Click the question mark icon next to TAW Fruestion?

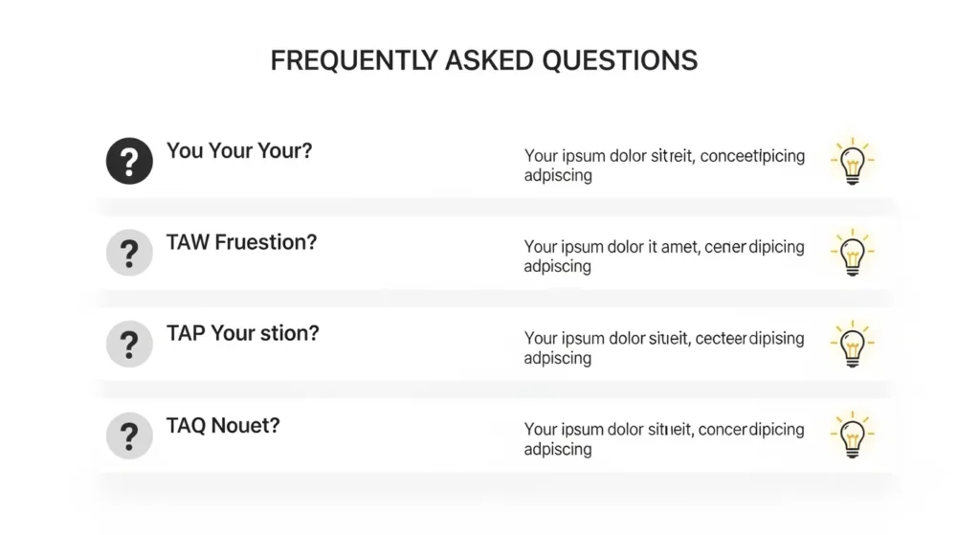pos(129,253)
